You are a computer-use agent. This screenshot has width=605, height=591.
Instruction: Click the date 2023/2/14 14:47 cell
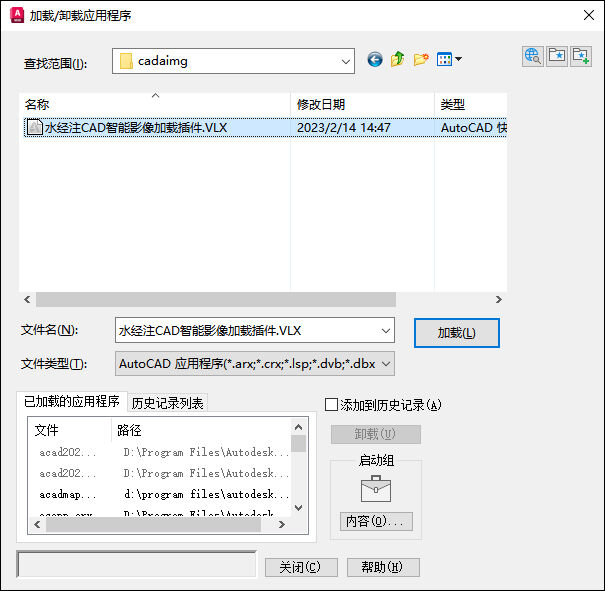coord(343,127)
